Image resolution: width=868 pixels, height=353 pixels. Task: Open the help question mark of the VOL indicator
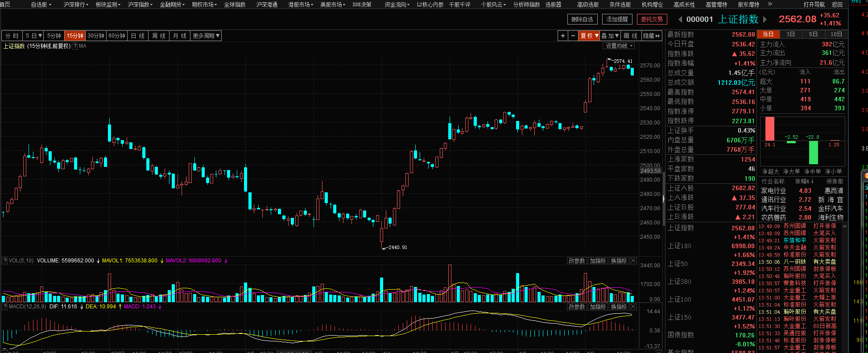tap(5, 261)
